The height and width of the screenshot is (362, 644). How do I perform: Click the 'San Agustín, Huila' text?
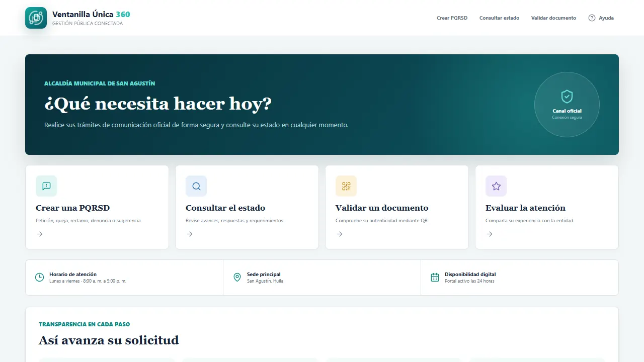pos(265,281)
